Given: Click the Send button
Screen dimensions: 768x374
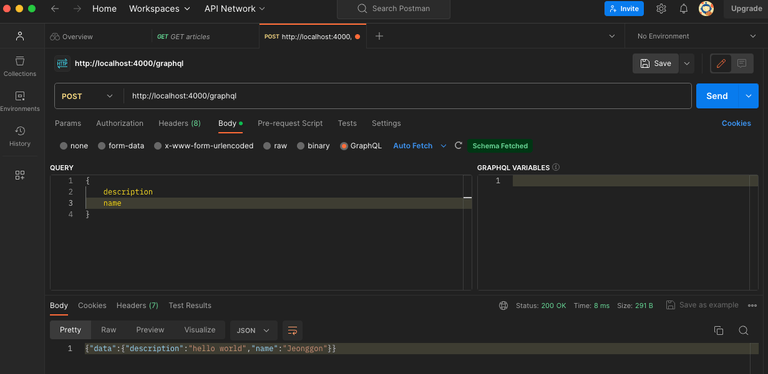Looking at the screenshot, I should 717,96.
